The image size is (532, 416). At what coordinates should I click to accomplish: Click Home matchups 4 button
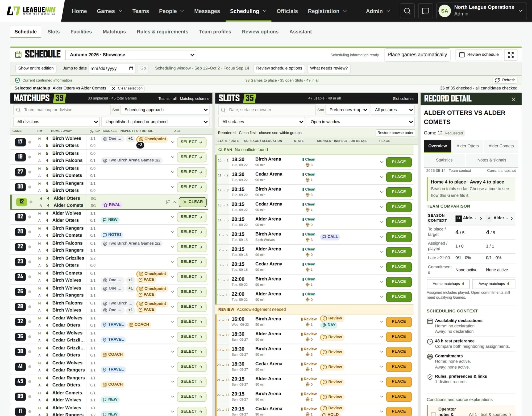pyautogui.click(x=448, y=284)
